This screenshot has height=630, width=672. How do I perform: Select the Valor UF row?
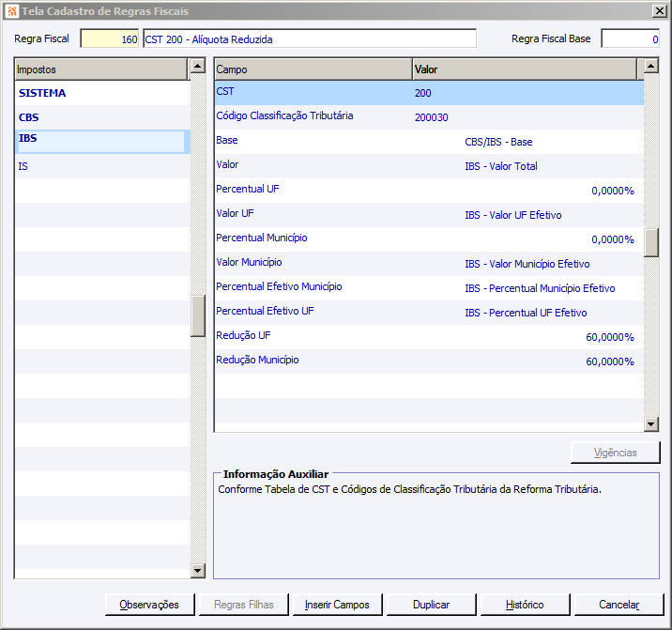click(x=429, y=215)
